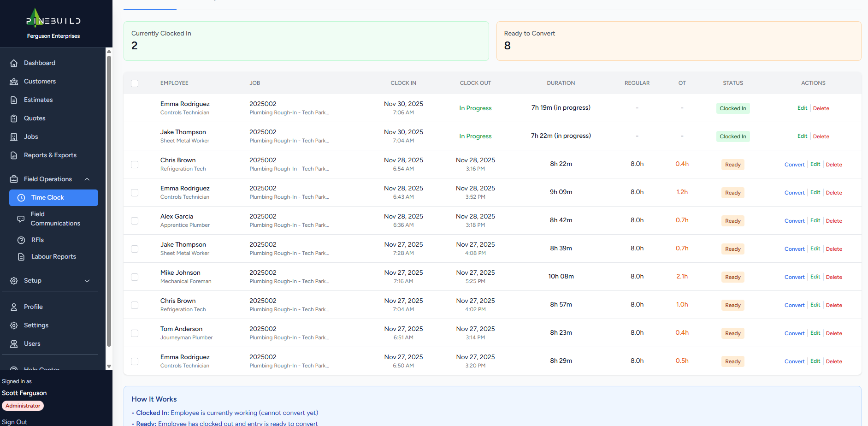868x426 pixels.
Task: Click the Reports & Exports icon
Action: [x=14, y=155]
